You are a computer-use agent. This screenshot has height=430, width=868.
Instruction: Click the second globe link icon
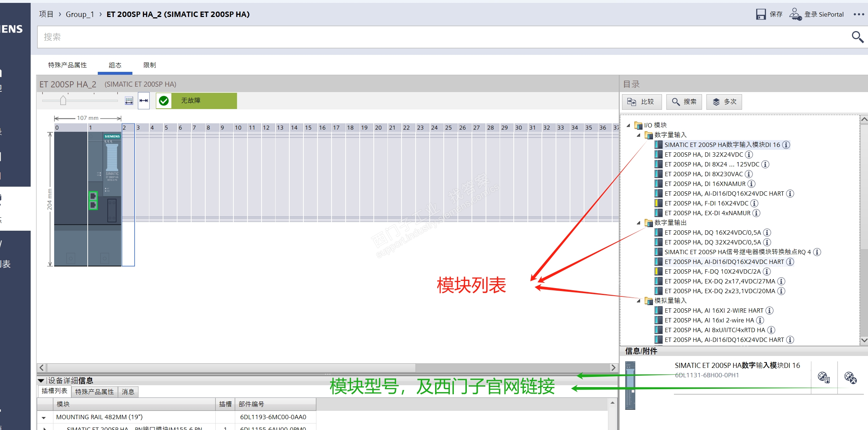[x=850, y=377]
